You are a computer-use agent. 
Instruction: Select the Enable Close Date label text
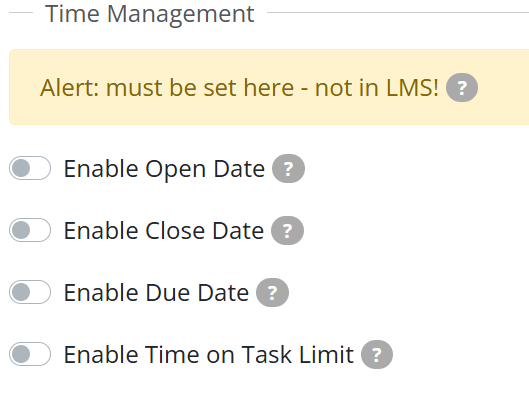click(164, 231)
